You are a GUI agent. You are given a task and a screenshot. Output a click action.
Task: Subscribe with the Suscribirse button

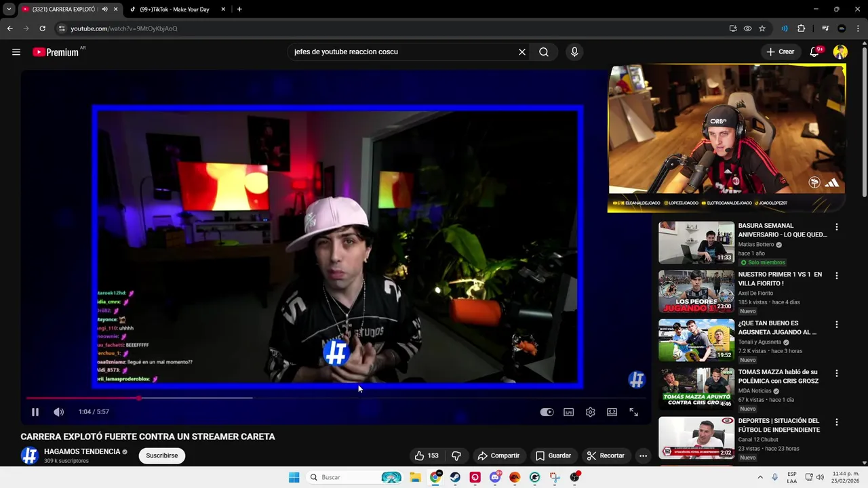click(x=162, y=455)
